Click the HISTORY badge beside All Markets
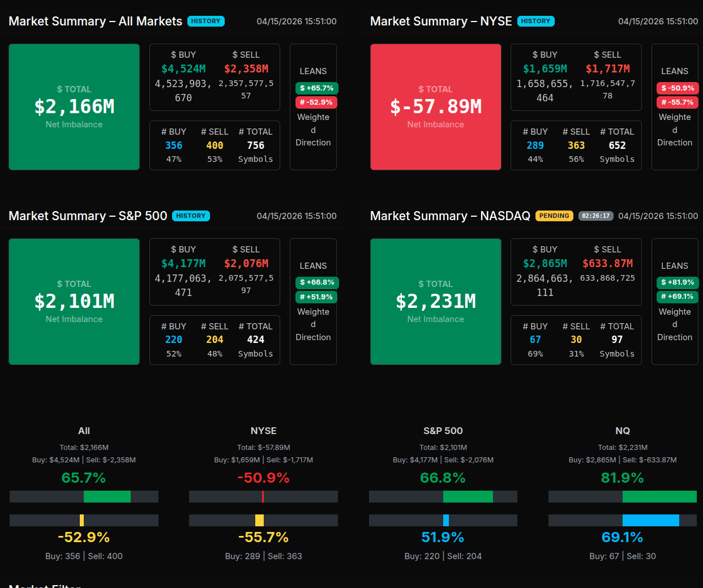 [x=205, y=22]
